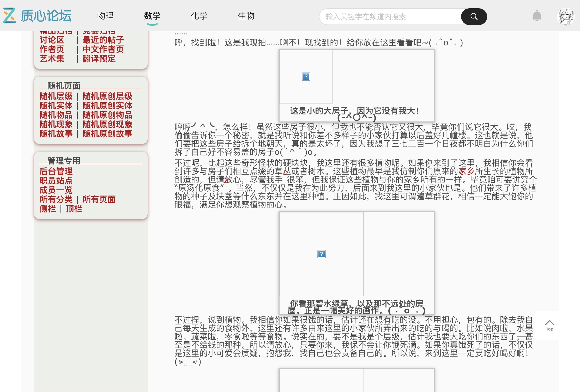Click the broken image above the small-house caption

point(306,77)
